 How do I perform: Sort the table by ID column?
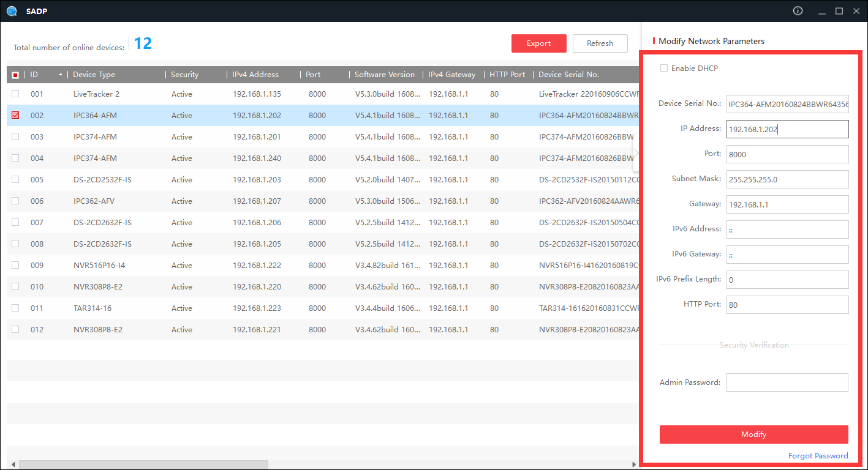(x=46, y=75)
